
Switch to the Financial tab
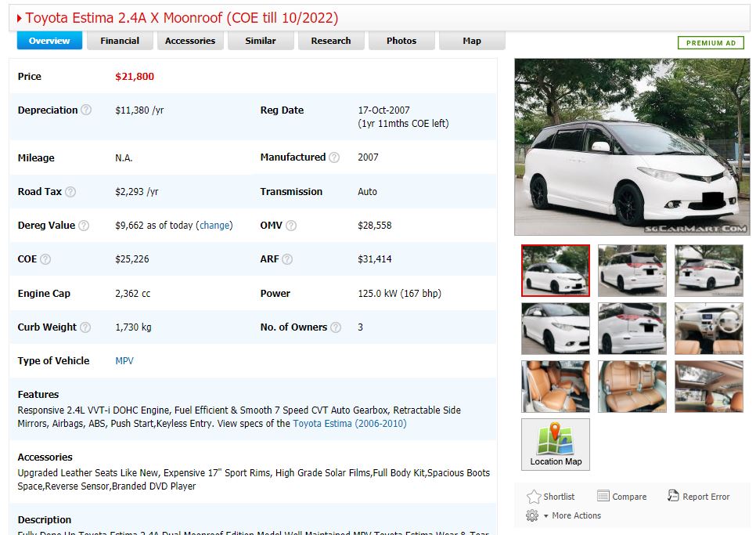tap(120, 41)
